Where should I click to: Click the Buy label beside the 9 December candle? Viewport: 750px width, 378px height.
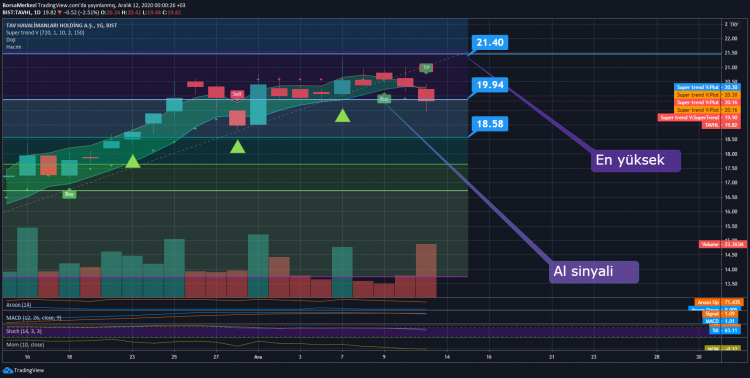tap(384, 99)
